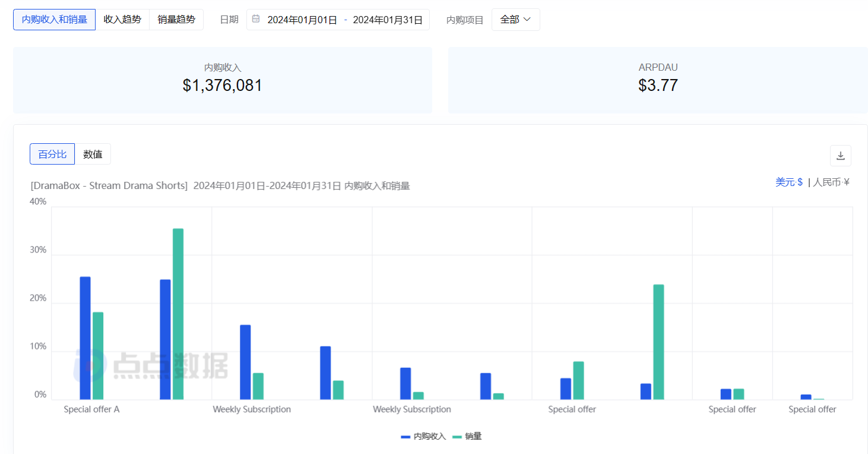Click the tallest green sales bar
868x454 pixels.
(x=178, y=314)
